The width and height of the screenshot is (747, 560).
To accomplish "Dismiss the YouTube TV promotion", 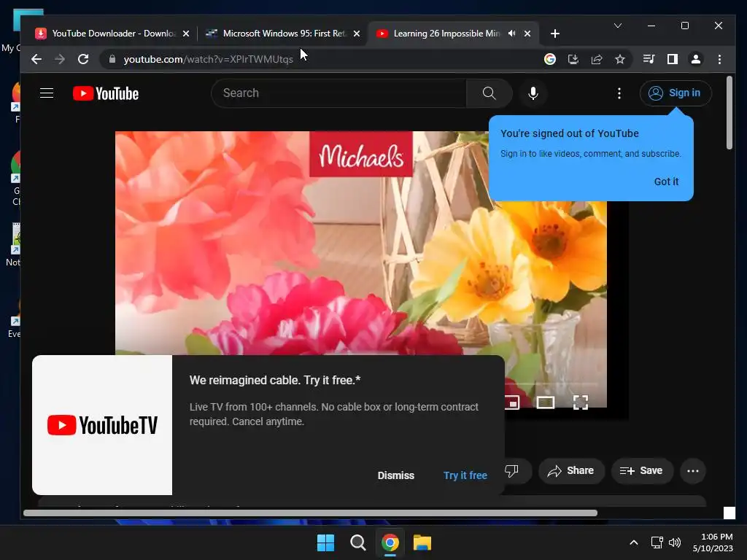I will coord(396,475).
